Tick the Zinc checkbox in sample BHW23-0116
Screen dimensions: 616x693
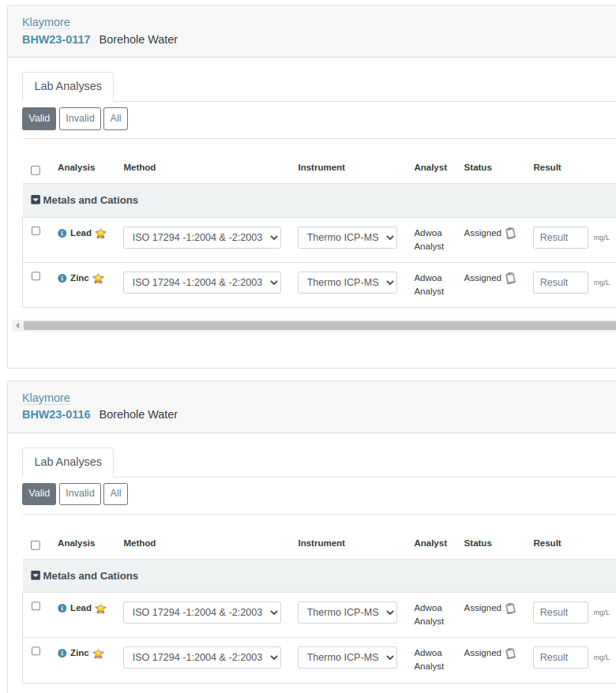[x=36, y=651]
